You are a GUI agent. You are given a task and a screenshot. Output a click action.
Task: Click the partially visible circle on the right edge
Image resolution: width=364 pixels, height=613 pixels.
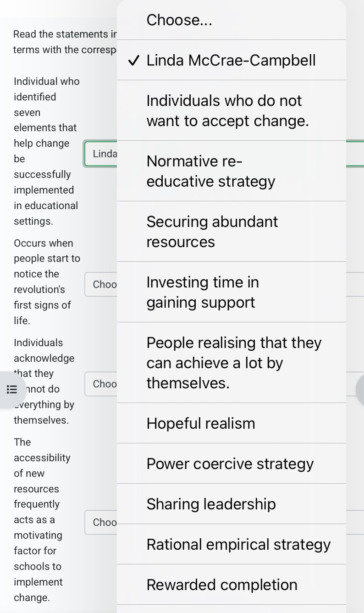[x=361, y=389]
